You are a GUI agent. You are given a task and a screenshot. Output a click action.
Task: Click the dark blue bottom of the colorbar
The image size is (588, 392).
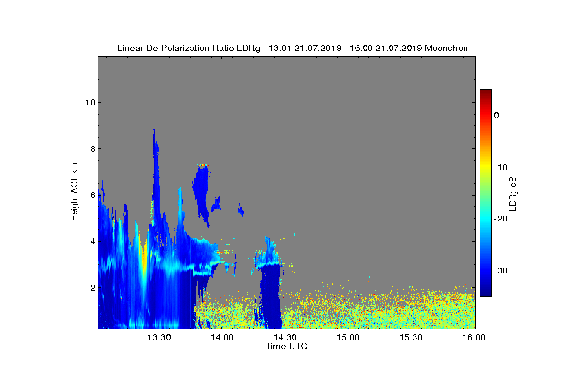[486, 292]
